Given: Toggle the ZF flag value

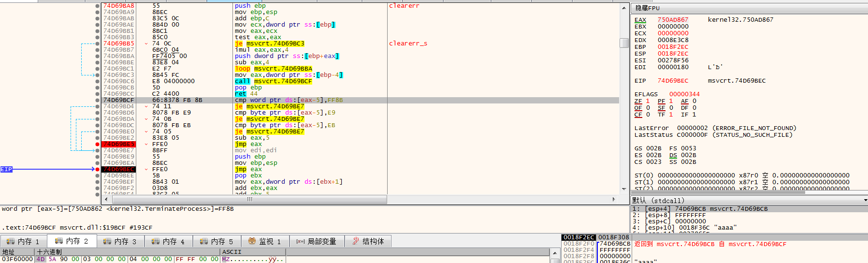Looking at the screenshot, I should coord(648,101).
